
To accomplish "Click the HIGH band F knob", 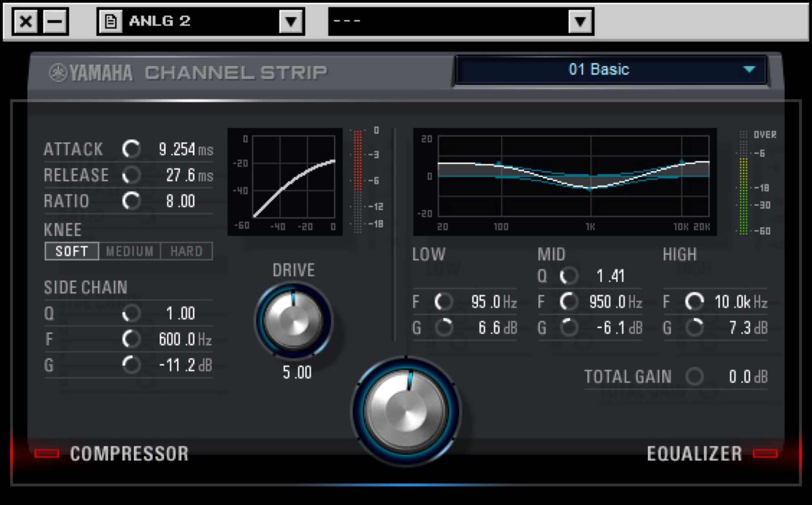I will click(x=694, y=302).
